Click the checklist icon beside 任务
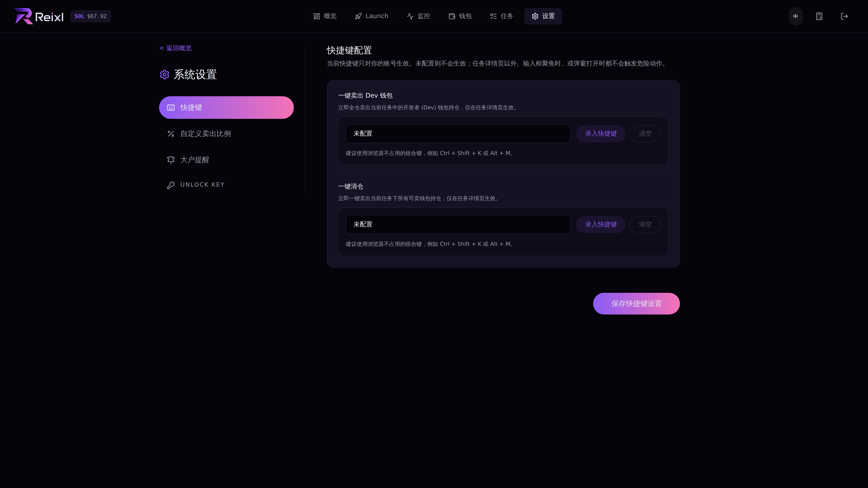The height and width of the screenshot is (488, 868). [x=493, y=16]
